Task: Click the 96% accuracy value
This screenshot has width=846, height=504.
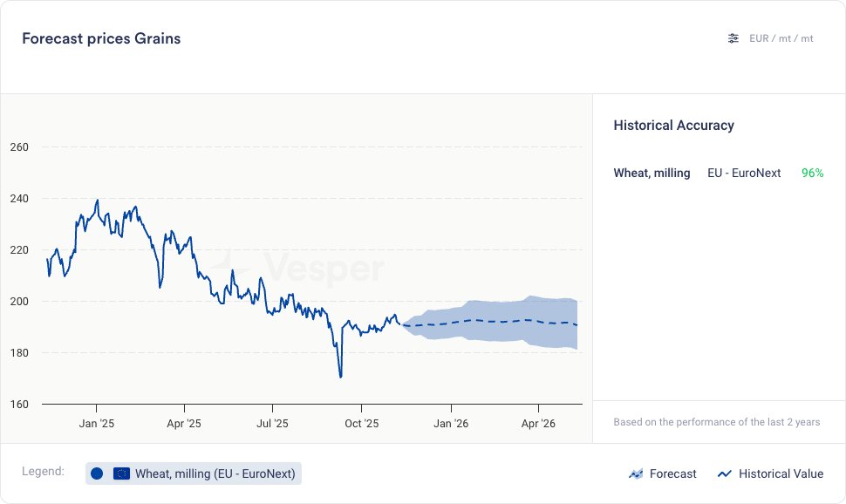Action: click(812, 173)
